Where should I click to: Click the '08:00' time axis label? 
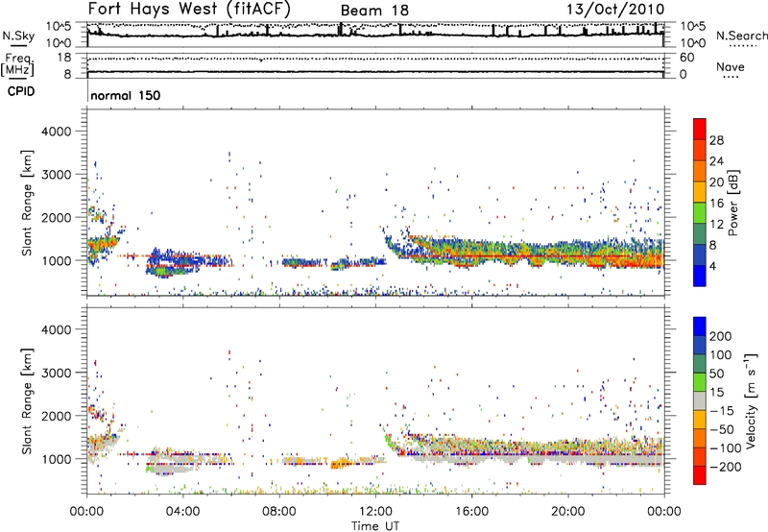pos(279,512)
